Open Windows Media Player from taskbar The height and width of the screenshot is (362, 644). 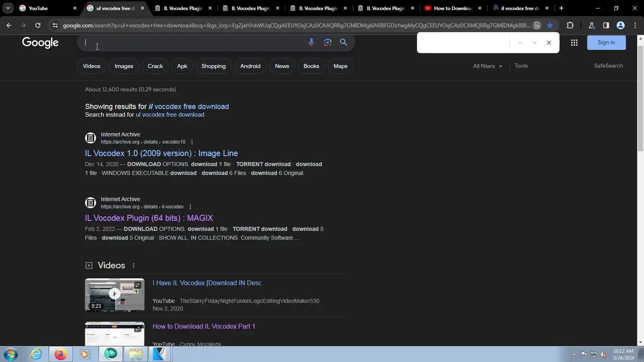(85, 354)
